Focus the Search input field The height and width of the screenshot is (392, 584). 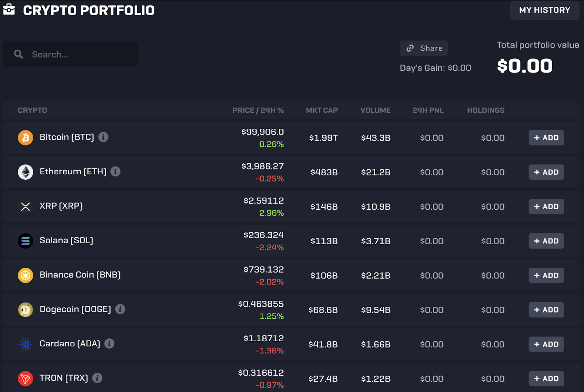tap(70, 54)
